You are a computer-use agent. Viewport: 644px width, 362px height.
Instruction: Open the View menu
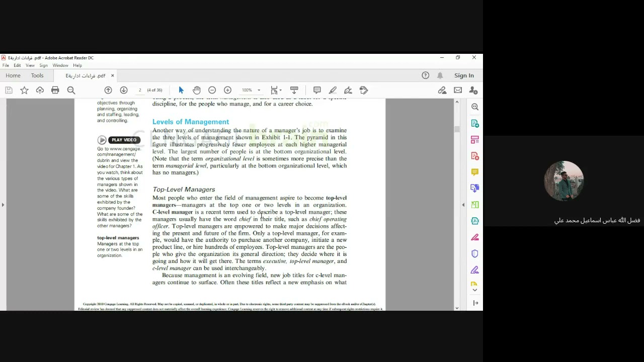[30, 65]
